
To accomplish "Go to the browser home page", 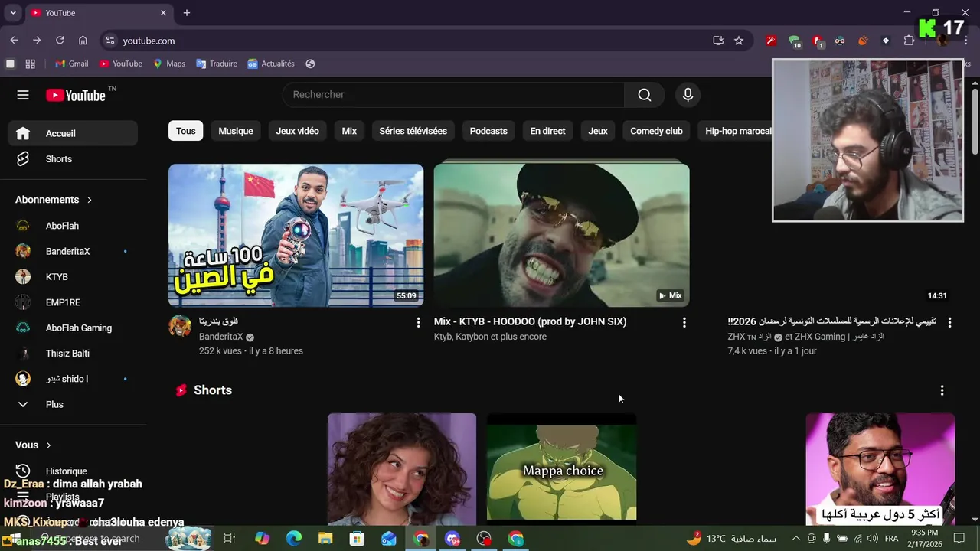I will pos(83,41).
